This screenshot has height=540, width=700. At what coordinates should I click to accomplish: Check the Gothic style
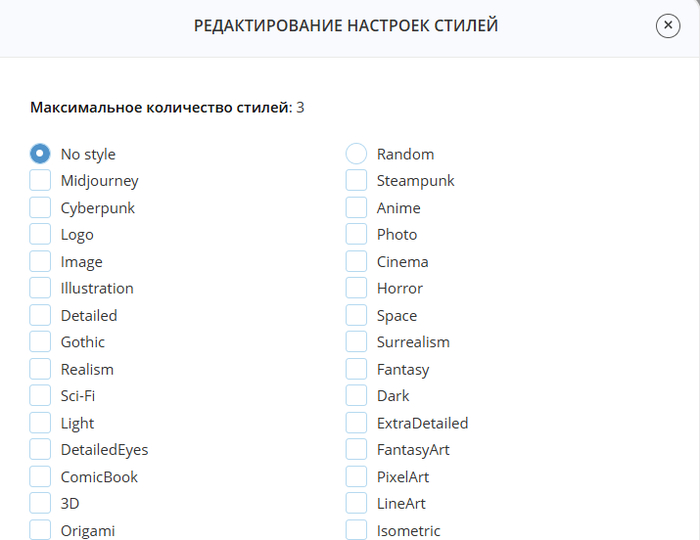[x=40, y=342]
